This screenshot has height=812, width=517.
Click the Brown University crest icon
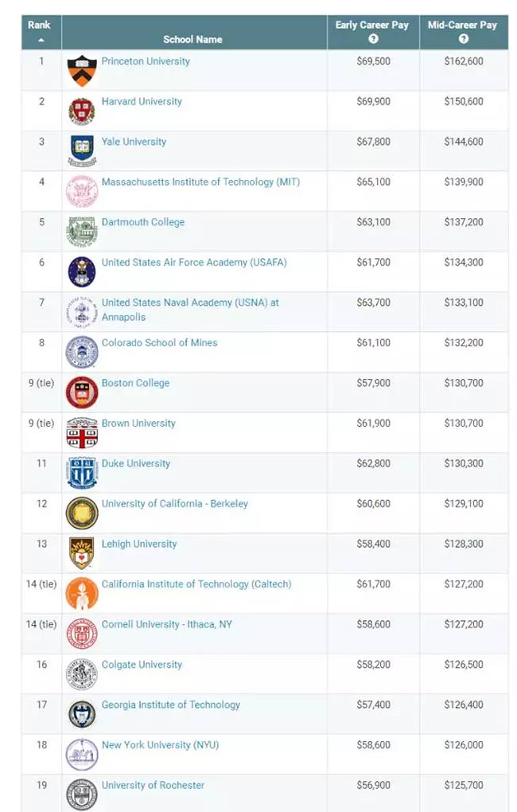click(x=82, y=432)
